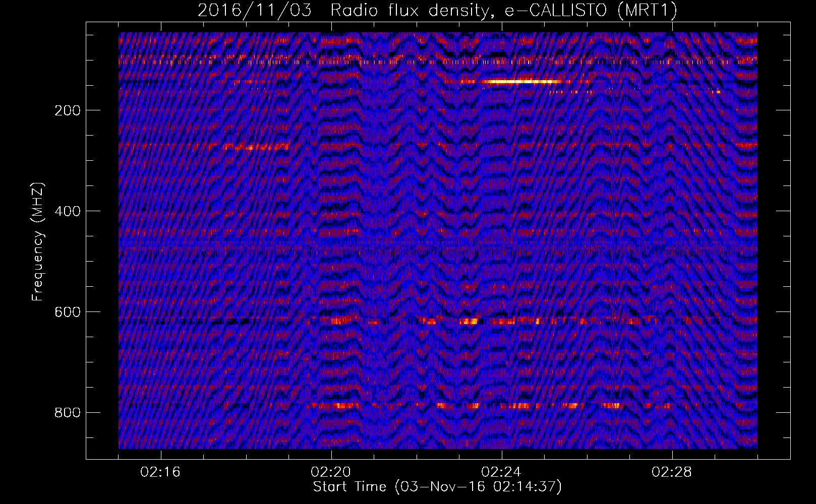Click the 800 frequency tick label
The width and height of the screenshot is (816, 504).
point(68,413)
